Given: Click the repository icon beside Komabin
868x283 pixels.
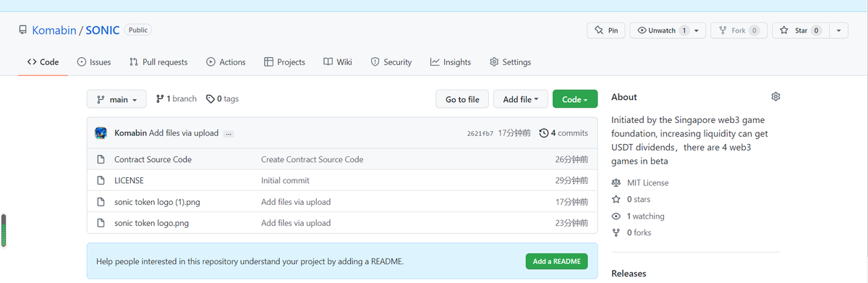Looking at the screenshot, I should (x=23, y=30).
